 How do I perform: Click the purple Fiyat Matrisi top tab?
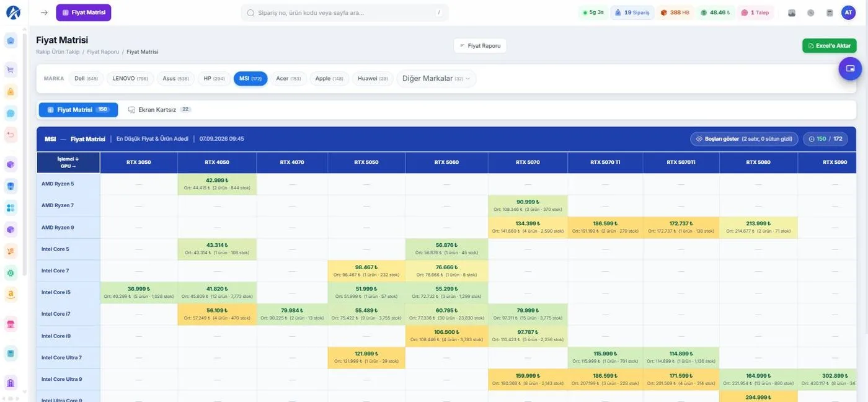coord(84,12)
